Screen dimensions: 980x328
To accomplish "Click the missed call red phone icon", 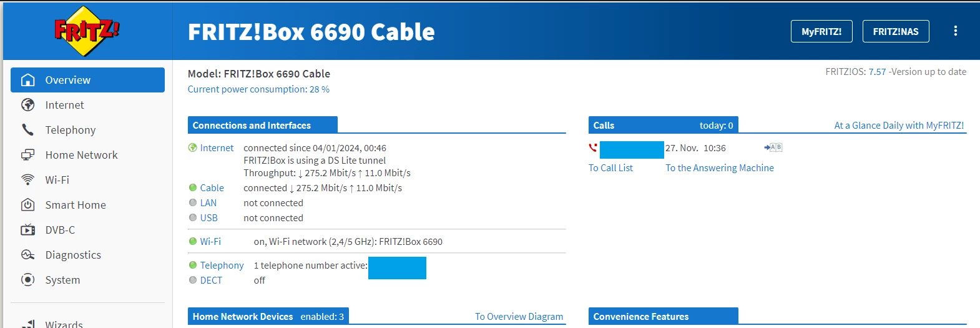I will pyautogui.click(x=593, y=148).
